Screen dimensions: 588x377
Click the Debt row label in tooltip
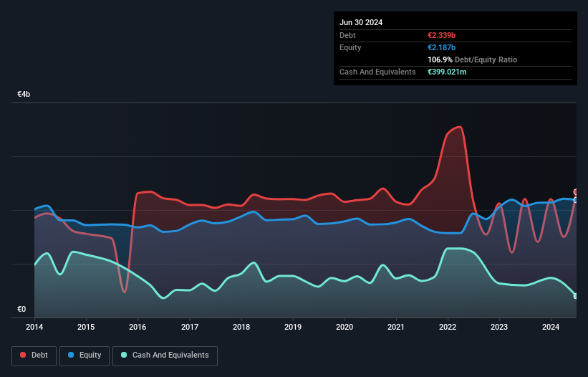[347, 35]
